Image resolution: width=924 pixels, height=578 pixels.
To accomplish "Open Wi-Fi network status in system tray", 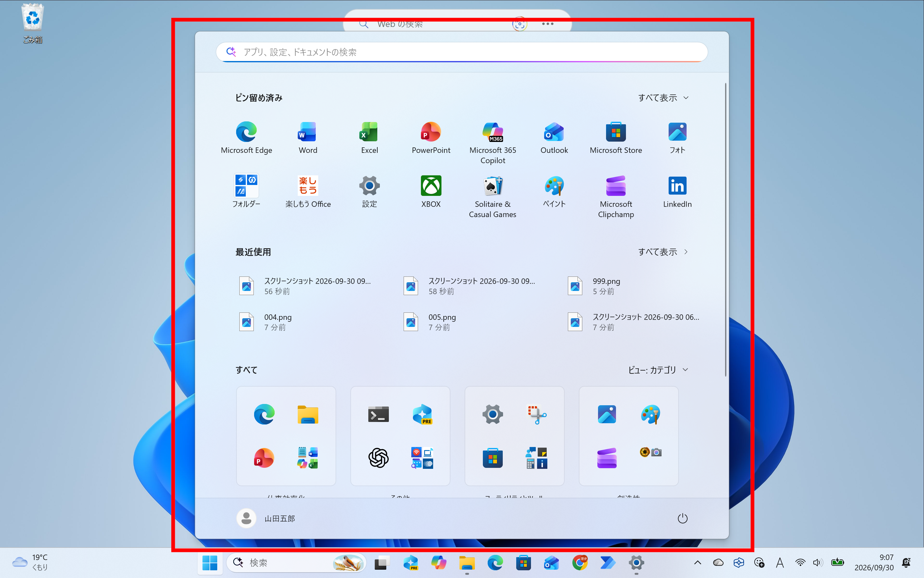I will (x=800, y=562).
